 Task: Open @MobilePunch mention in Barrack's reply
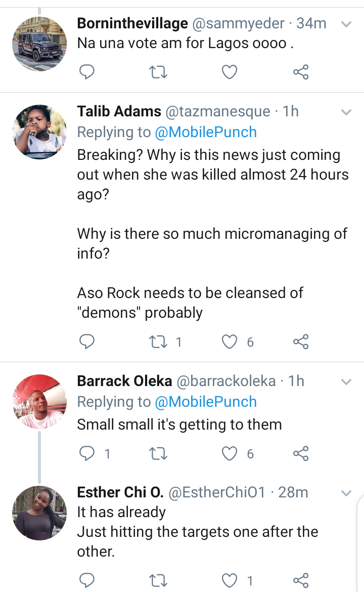[206, 402]
